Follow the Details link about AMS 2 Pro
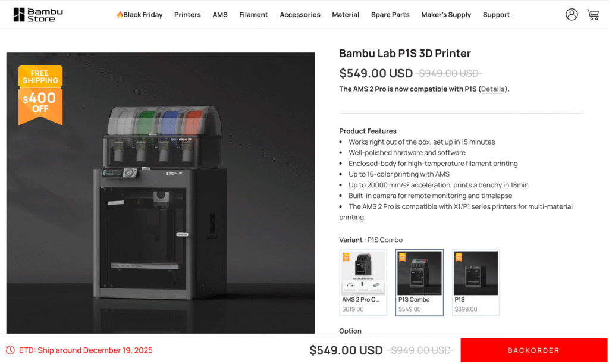 [x=492, y=89]
